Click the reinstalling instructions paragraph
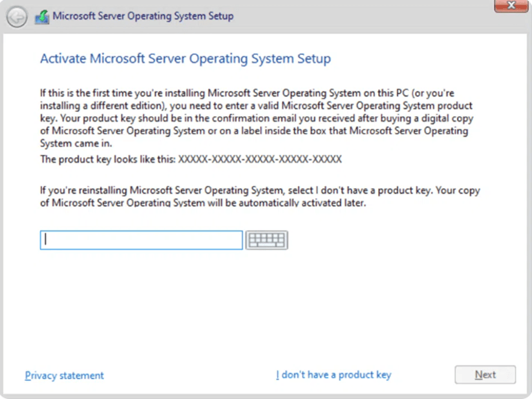The height and width of the screenshot is (399, 532). (x=260, y=197)
